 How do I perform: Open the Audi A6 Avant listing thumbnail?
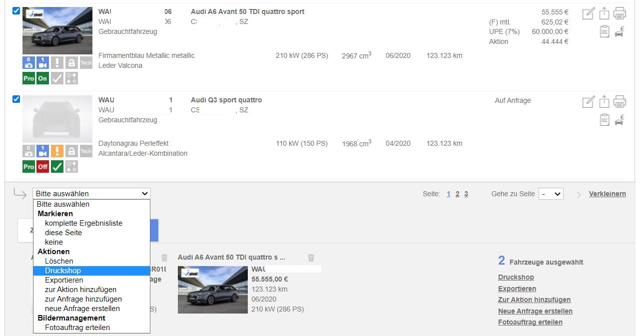tap(57, 31)
